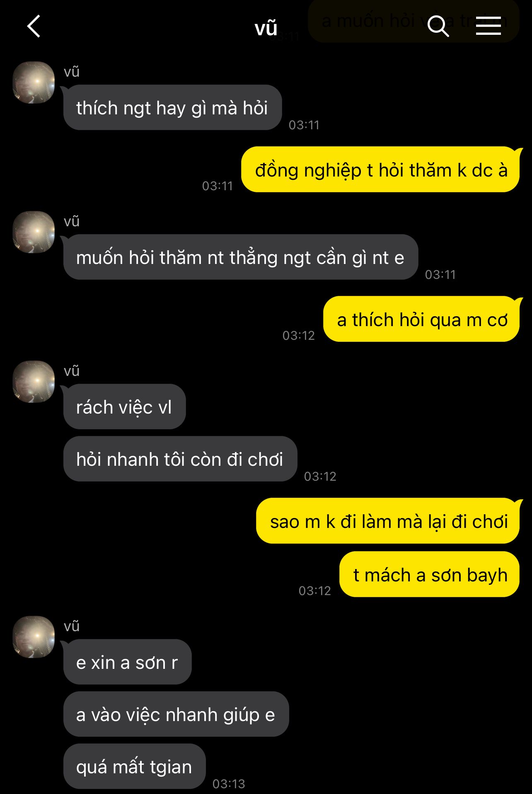Viewport: 532px width, 794px height.
Task: Tap sender name 'vũ' above 'rách việc vl'
Action: click(72, 371)
